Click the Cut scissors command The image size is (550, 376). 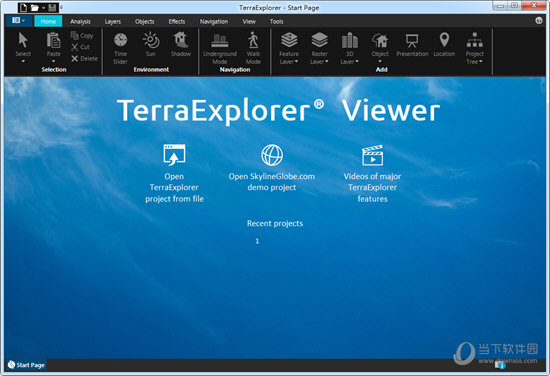coord(80,47)
